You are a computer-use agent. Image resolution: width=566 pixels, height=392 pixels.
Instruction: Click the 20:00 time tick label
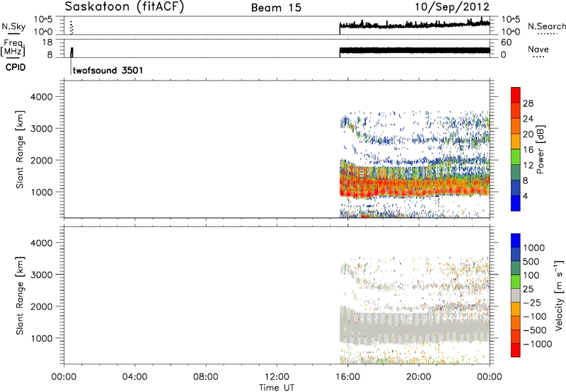coord(419,377)
